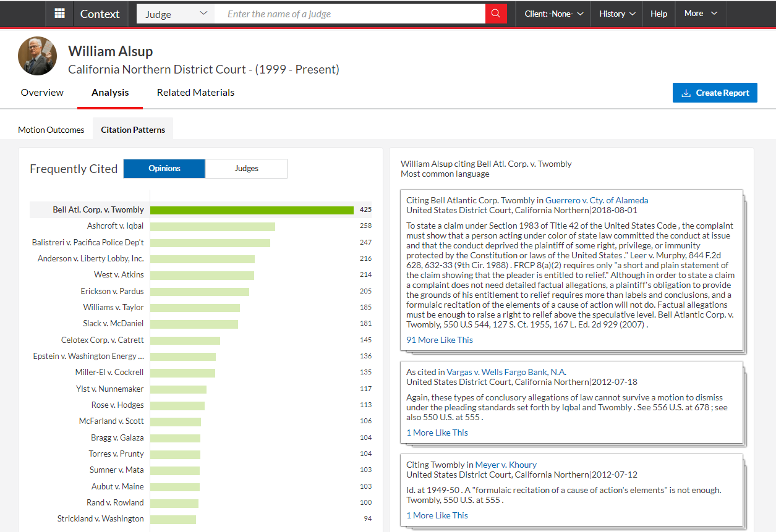Open the History dropdown menu
Screen dimensions: 776x532
(x=616, y=14)
